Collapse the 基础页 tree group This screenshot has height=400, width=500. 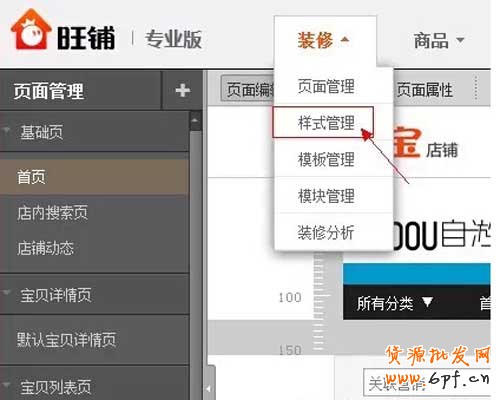coord(6,131)
